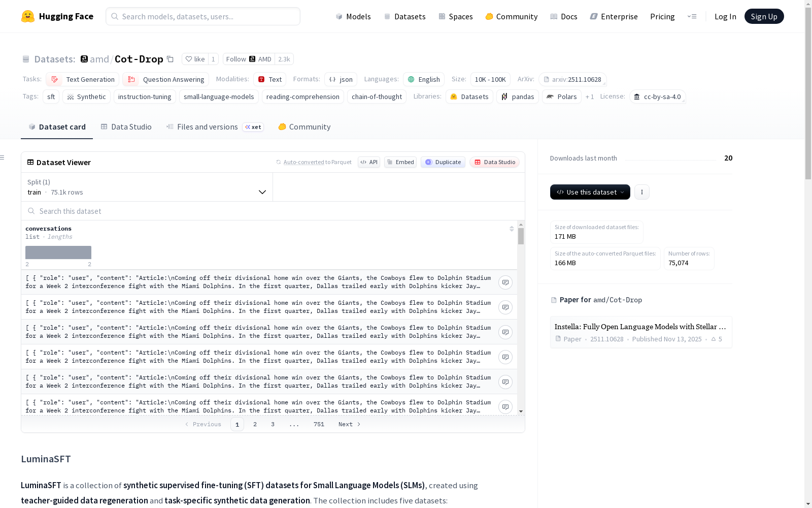Open Pricing in the top navigation
This screenshot has width=812, height=508.
[x=662, y=16]
